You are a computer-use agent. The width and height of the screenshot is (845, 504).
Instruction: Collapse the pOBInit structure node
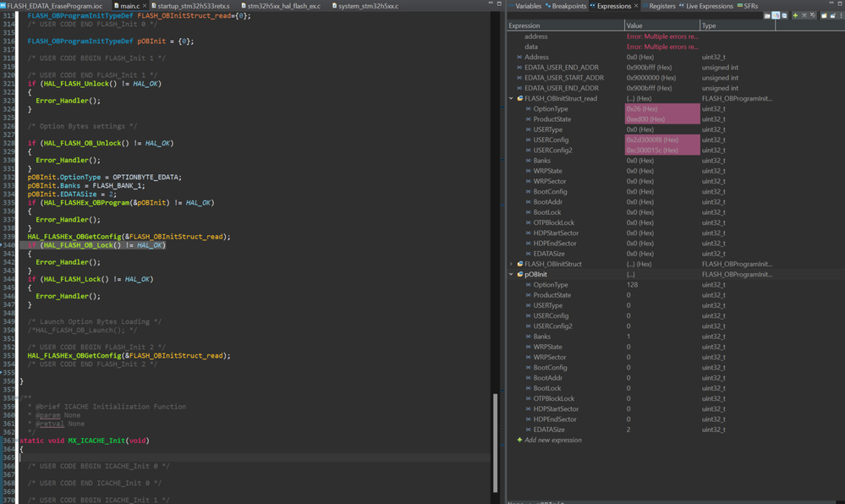click(x=512, y=275)
